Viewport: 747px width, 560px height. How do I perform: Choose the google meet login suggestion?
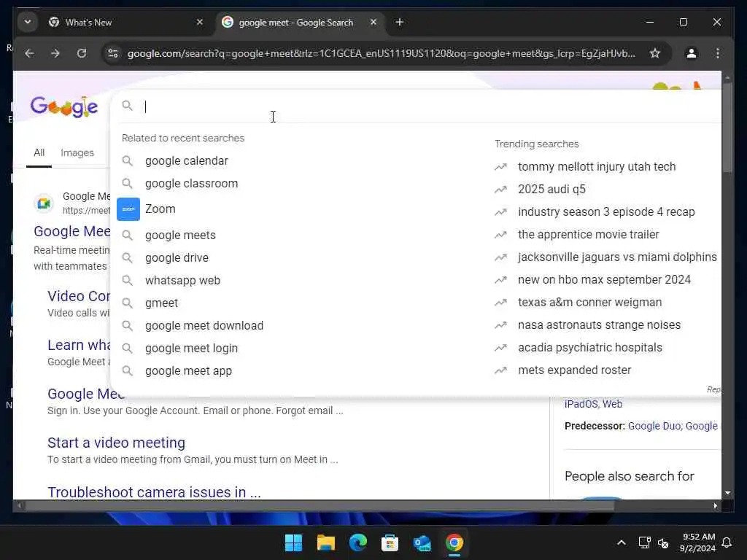coord(191,348)
